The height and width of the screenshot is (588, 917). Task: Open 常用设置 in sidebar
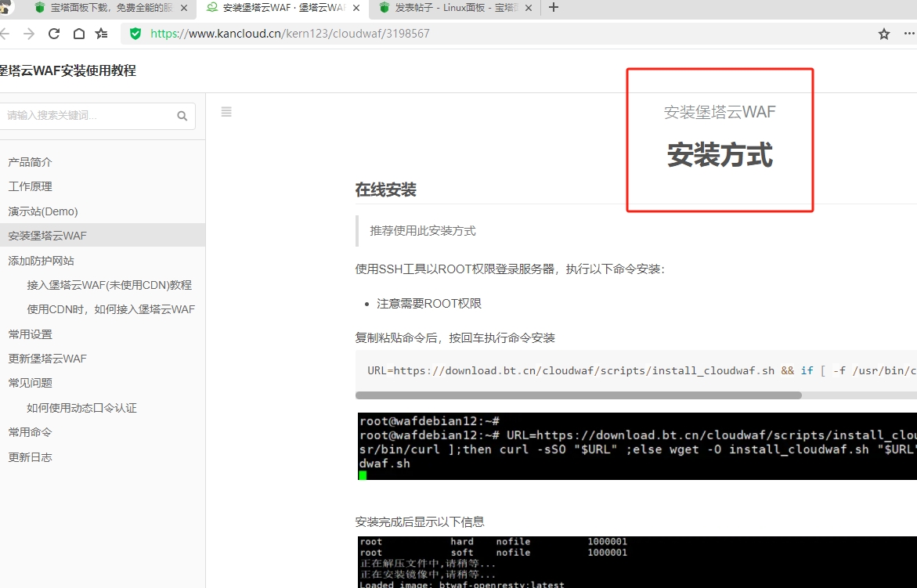pos(30,334)
